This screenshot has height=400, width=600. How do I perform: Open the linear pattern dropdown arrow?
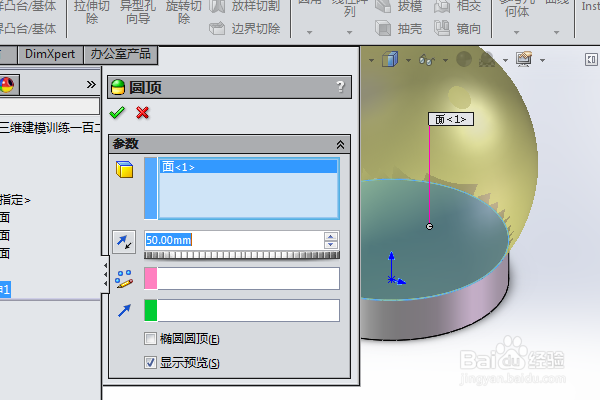tap(349, 33)
